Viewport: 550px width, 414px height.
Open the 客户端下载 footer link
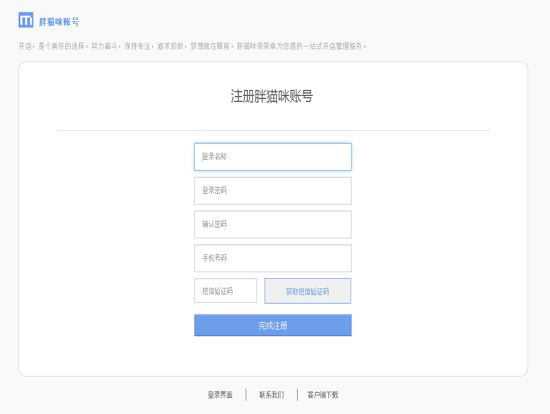[x=323, y=395]
